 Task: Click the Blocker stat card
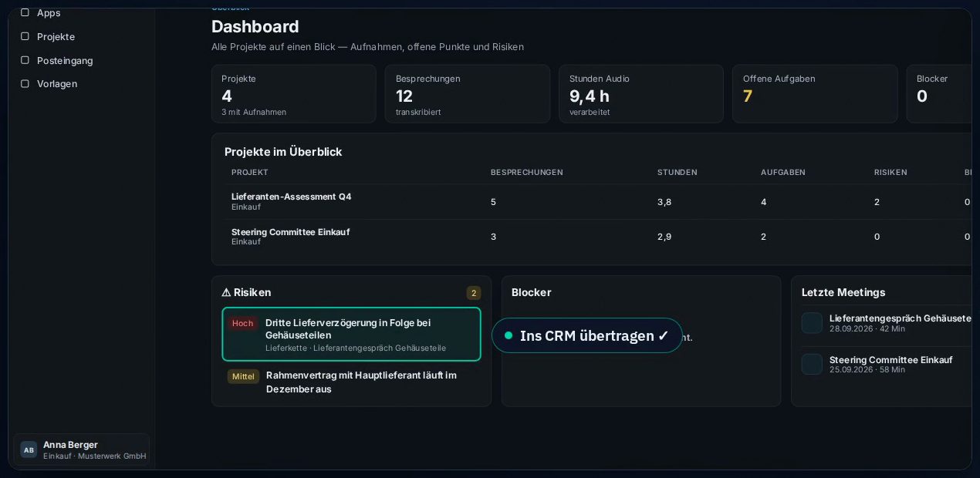[939, 94]
